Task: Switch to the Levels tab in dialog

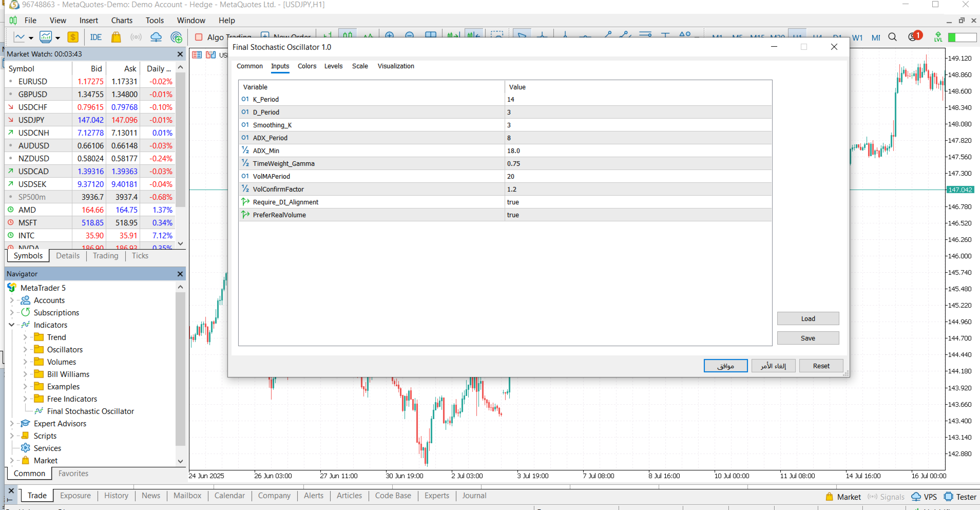Action: [333, 66]
